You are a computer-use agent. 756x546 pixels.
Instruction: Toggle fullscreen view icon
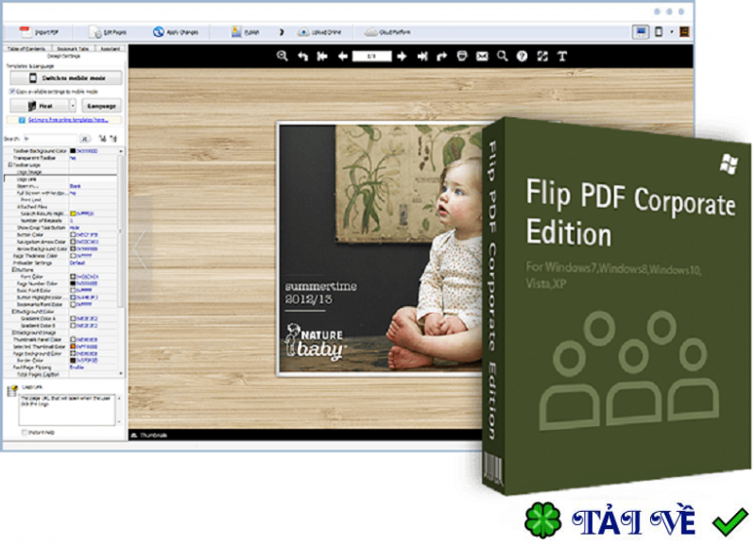point(542,57)
